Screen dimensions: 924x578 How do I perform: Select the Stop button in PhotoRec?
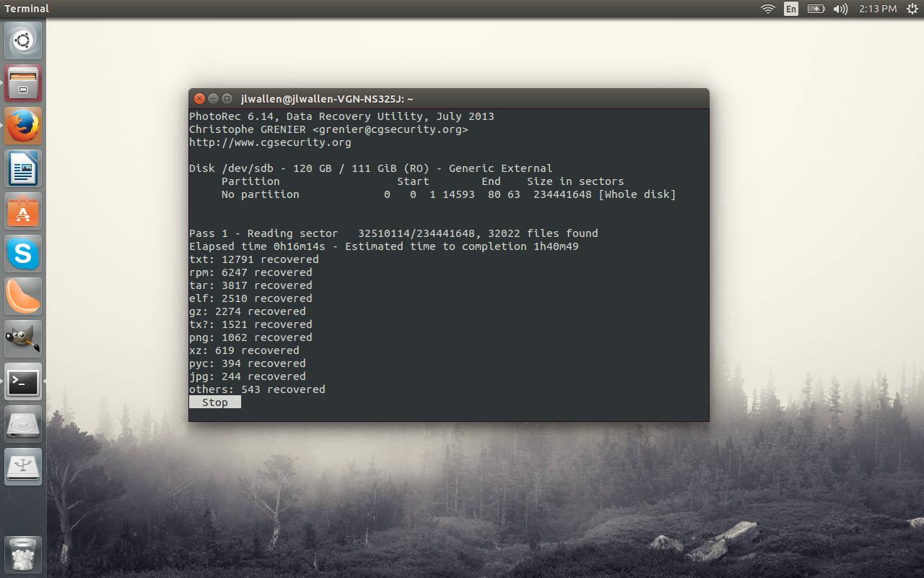pyautogui.click(x=215, y=402)
